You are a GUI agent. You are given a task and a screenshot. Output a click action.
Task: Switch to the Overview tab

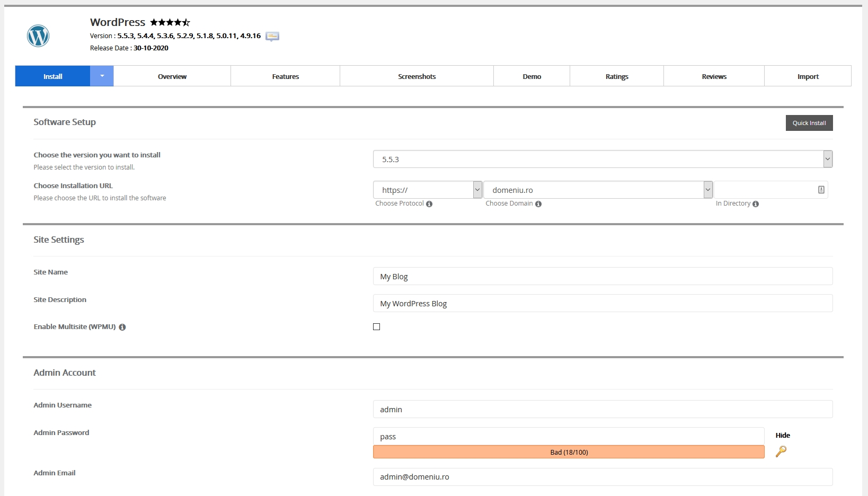[x=172, y=76]
